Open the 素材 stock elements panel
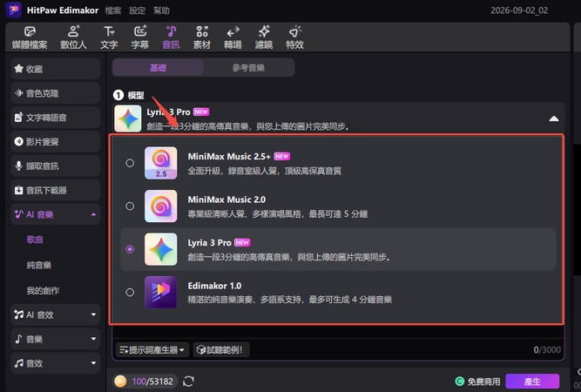Viewport: 581px width, 392px height. click(202, 37)
